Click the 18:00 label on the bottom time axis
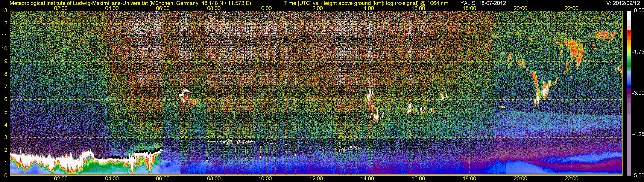The image size is (644, 182). [469, 179]
